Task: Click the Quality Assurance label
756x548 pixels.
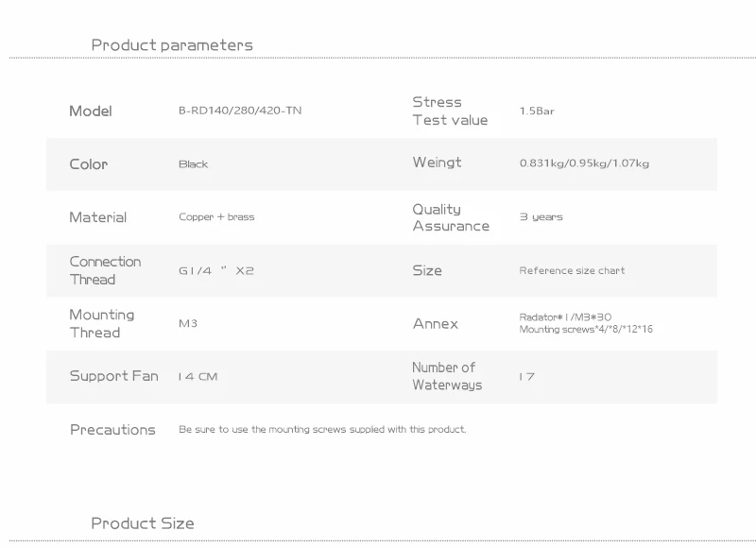Action: [450, 217]
